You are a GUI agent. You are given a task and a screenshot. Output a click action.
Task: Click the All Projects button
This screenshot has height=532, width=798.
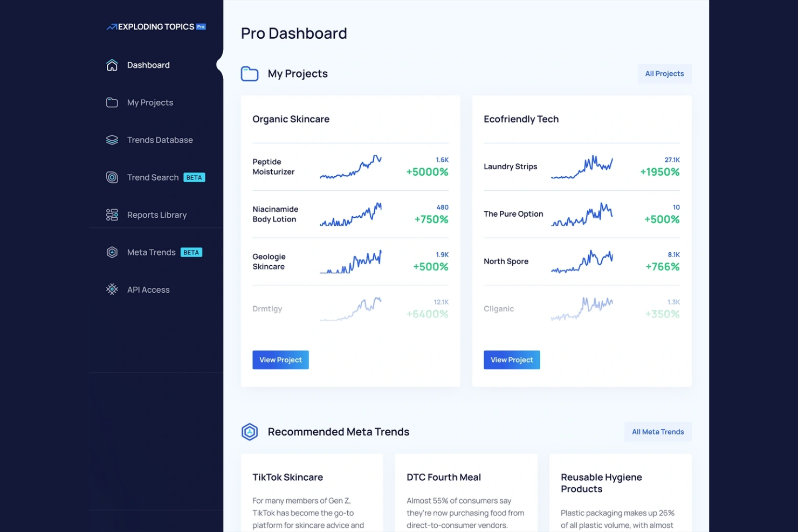(664, 74)
